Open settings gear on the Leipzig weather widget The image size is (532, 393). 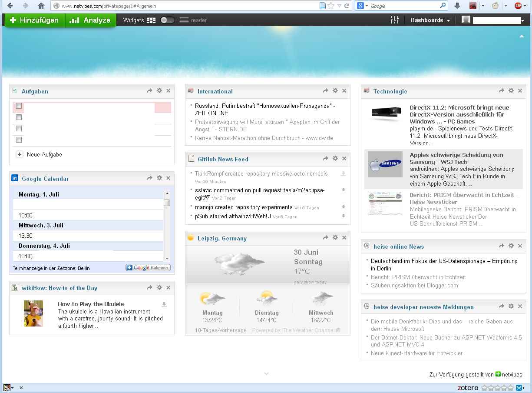[x=335, y=238]
